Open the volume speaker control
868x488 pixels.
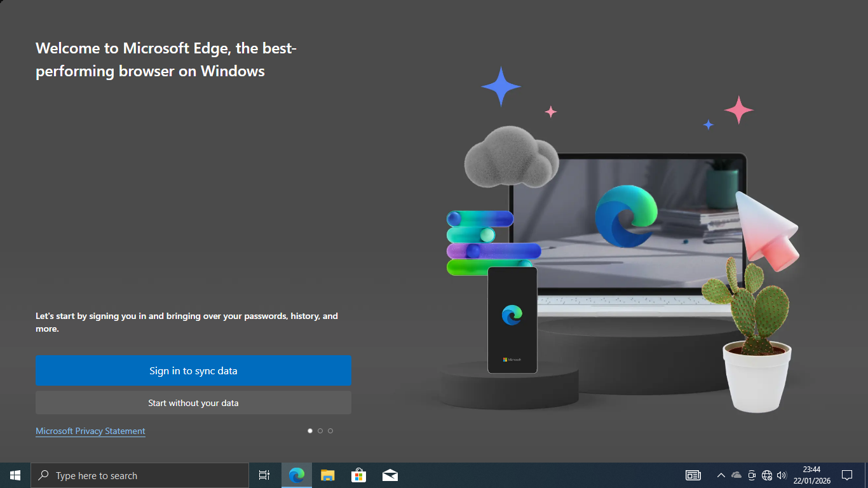[x=782, y=475]
